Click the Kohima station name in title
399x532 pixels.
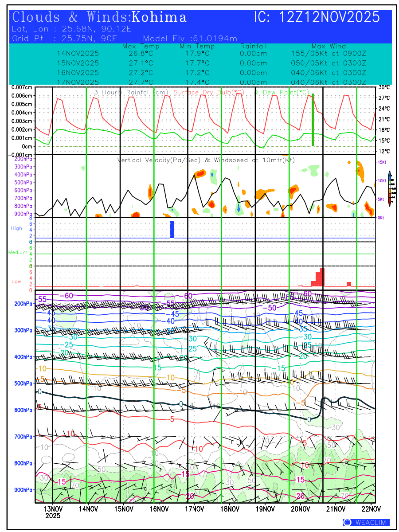coord(160,17)
